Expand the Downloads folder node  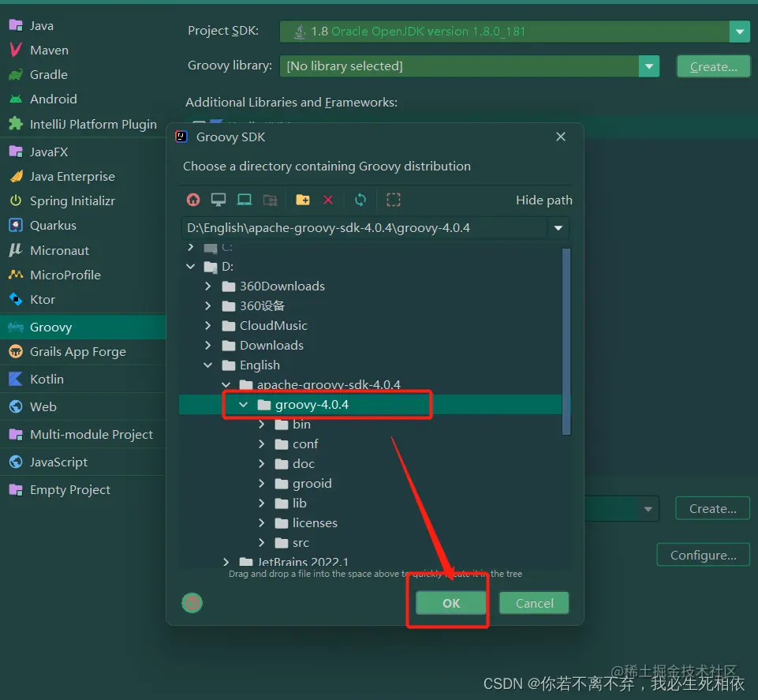(208, 346)
